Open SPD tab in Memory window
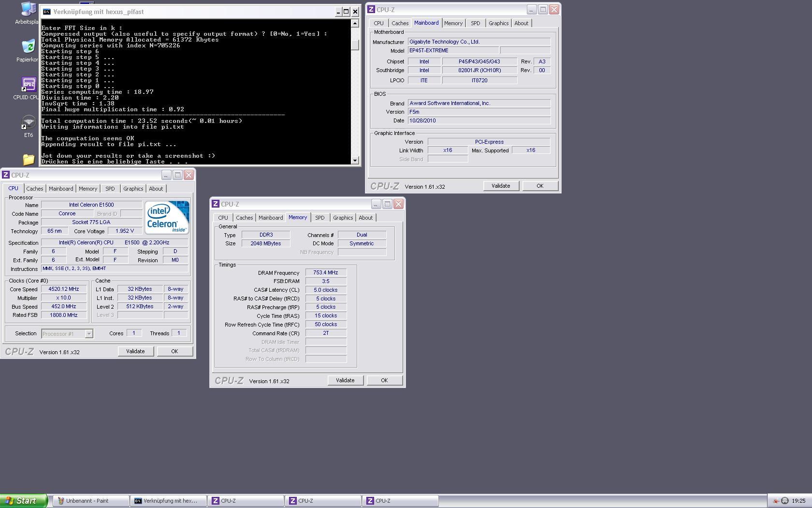812x508 pixels. click(x=320, y=218)
